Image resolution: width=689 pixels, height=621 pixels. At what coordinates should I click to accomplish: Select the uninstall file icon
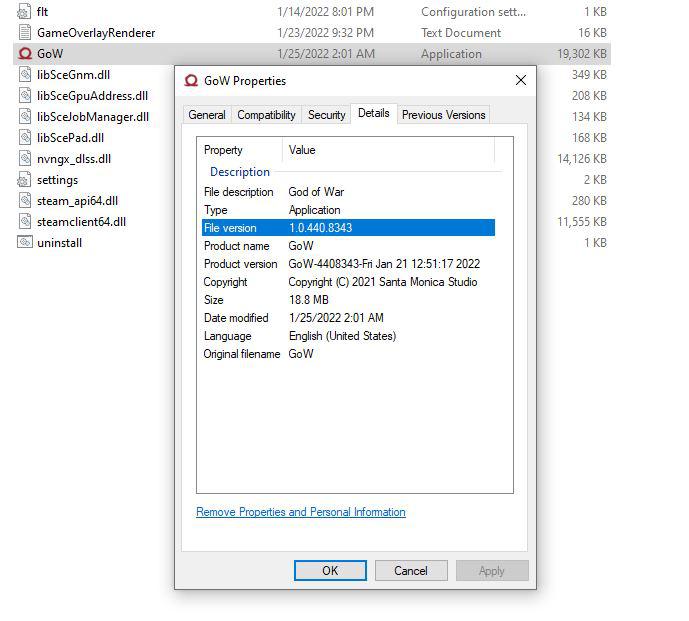coord(25,243)
